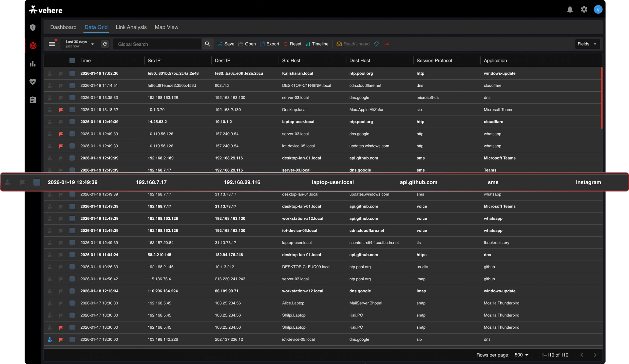629x364 pixels.
Task: Switch to the Map View tab
Action: point(166,27)
